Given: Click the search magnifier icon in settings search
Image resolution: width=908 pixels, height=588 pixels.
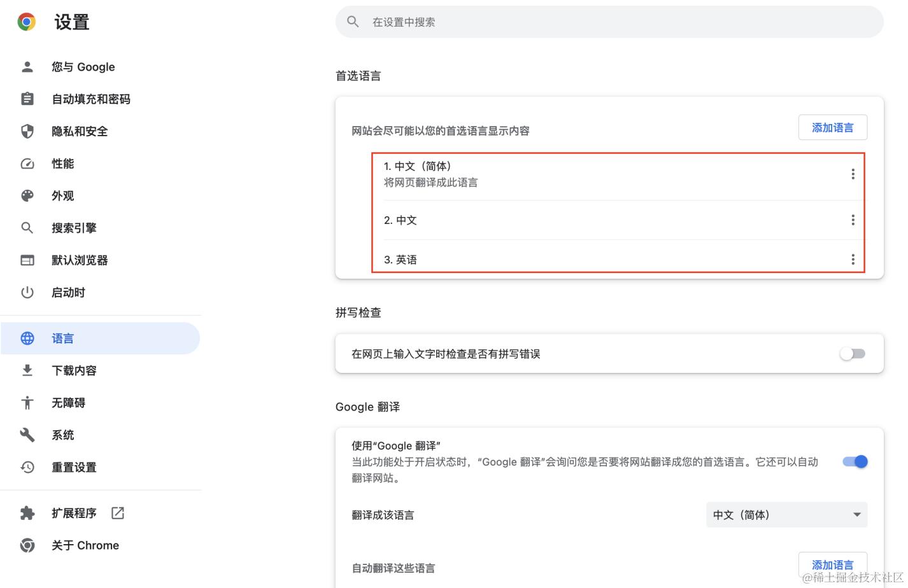Looking at the screenshot, I should [353, 22].
